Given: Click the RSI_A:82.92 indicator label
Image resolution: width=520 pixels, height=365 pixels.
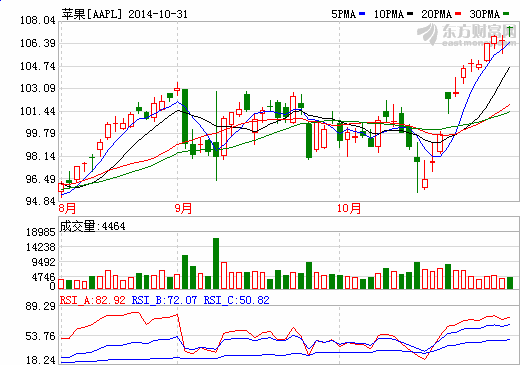Looking at the screenshot, I should point(93,300).
